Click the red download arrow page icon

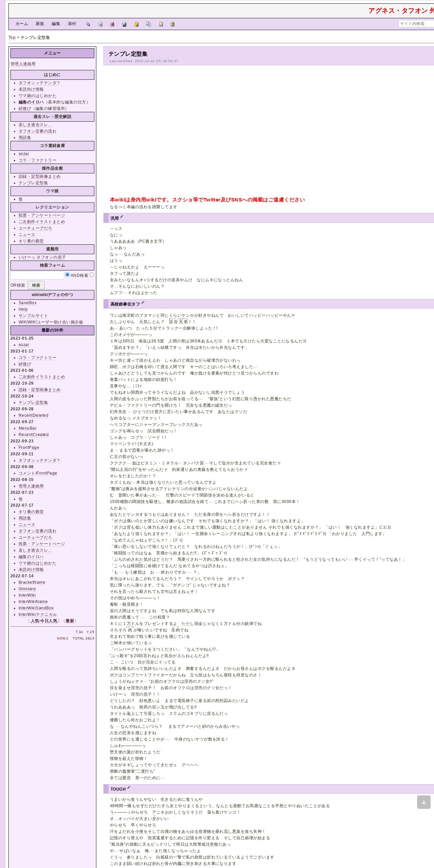click(x=112, y=24)
